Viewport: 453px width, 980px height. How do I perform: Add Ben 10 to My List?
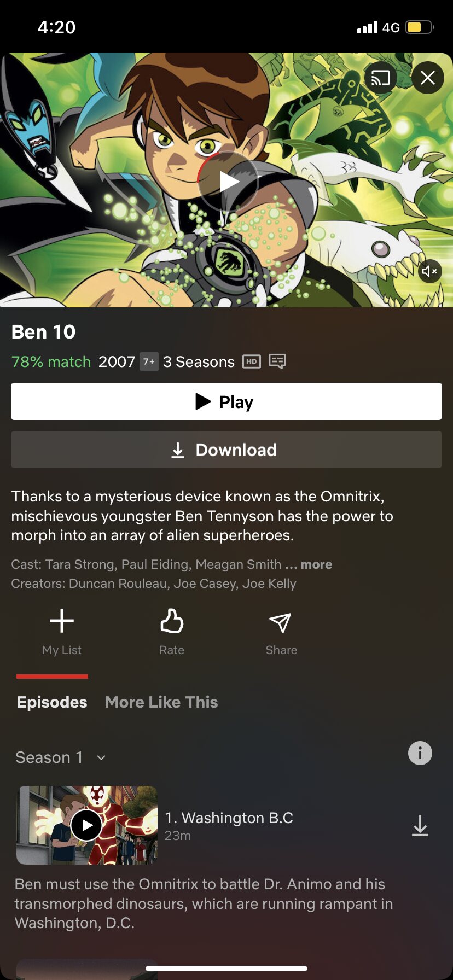coord(62,632)
